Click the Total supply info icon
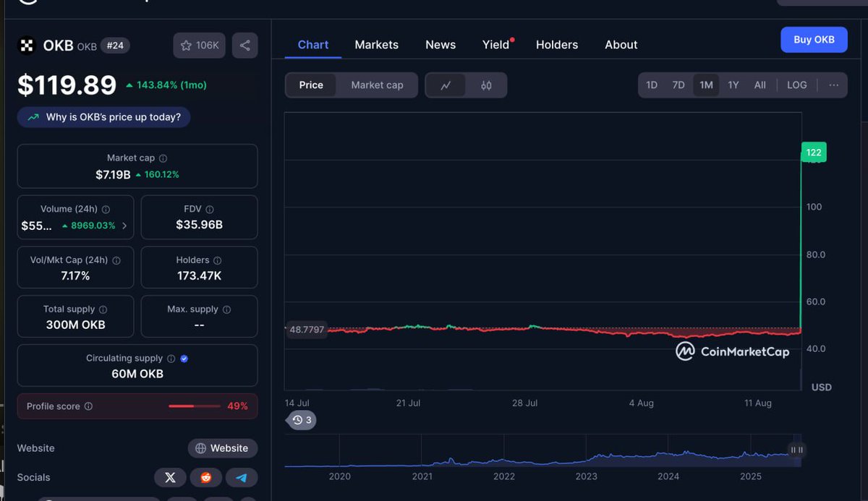 [x=103, y=309]
